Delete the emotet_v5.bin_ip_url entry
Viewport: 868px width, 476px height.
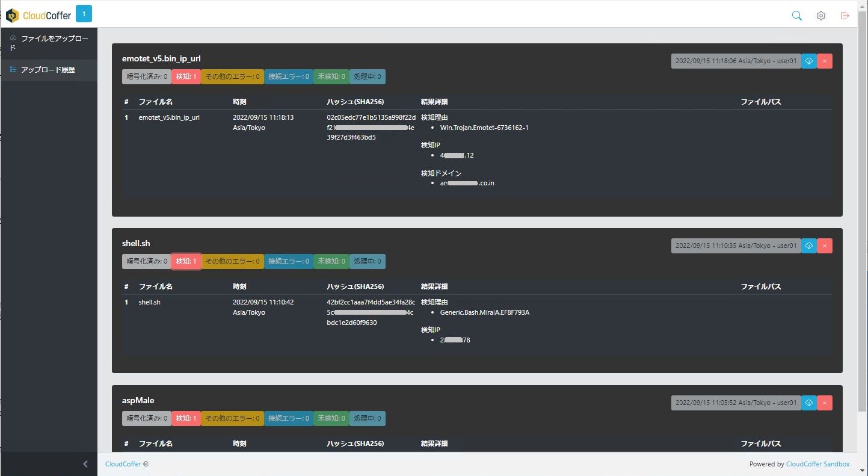pyautogui.click(x=825, y=61)
